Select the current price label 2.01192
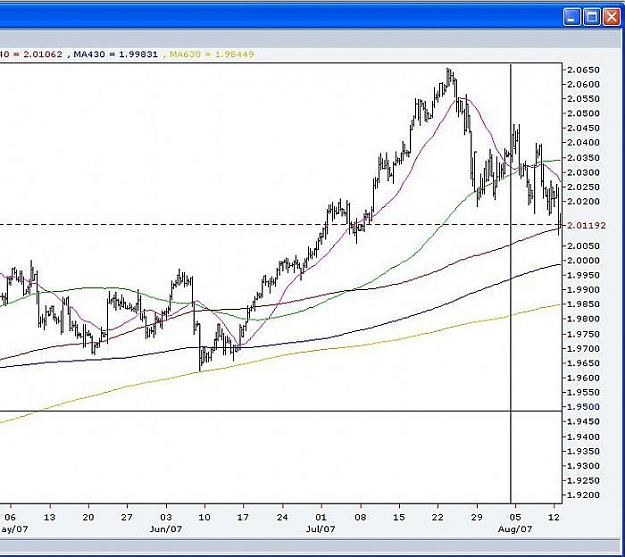 [x=586, y=226]
